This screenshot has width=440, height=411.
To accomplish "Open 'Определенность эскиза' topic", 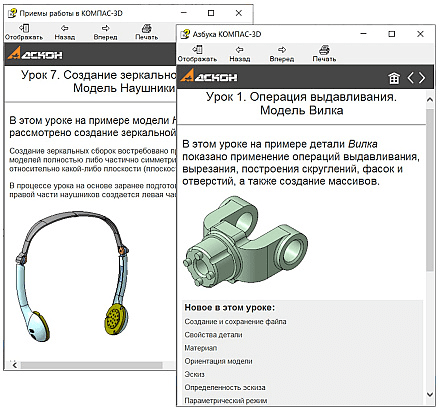I will pos(225,388).
